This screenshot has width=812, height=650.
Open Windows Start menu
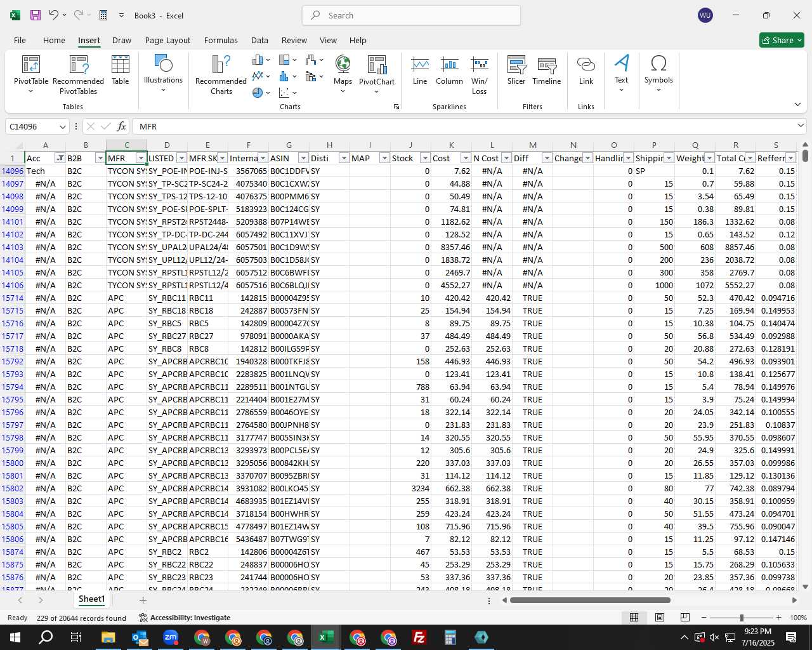tap(15, 637)
